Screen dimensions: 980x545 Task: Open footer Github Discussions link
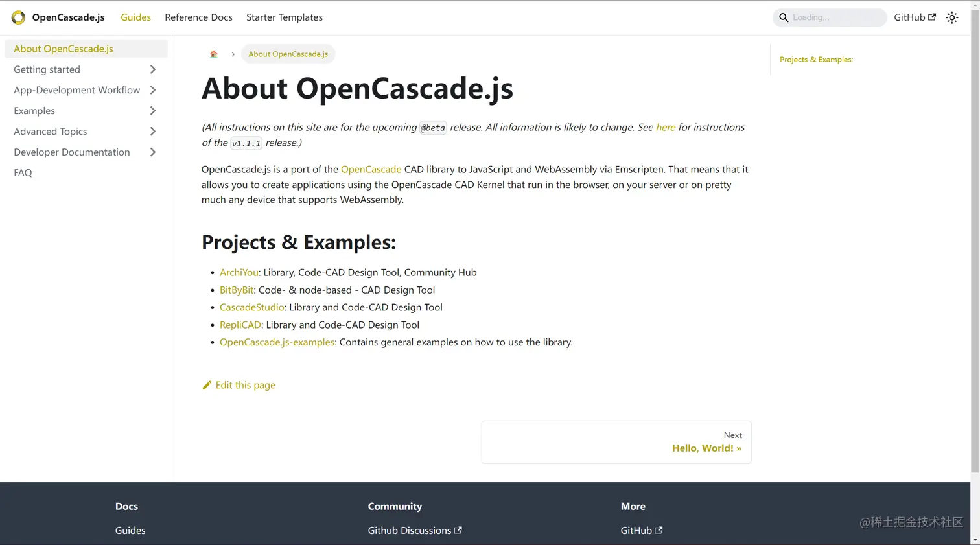(x=415, y=530)
